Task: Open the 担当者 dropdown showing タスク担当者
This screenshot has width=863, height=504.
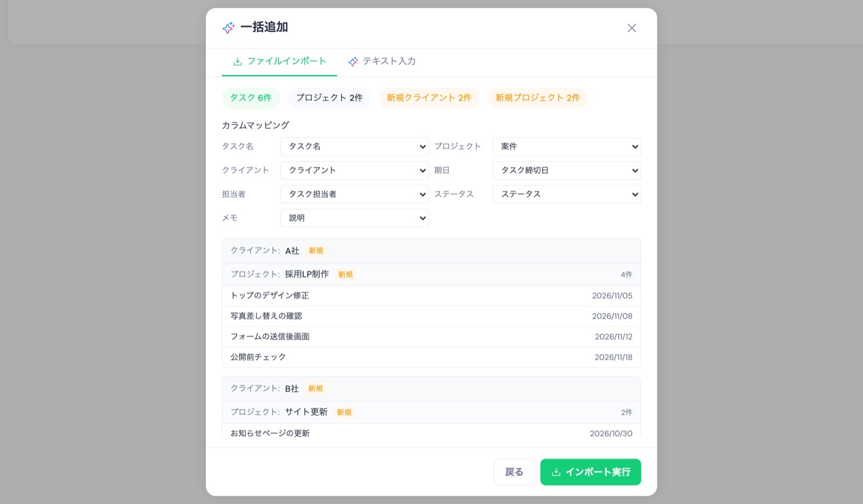Action: click(354, 194)
